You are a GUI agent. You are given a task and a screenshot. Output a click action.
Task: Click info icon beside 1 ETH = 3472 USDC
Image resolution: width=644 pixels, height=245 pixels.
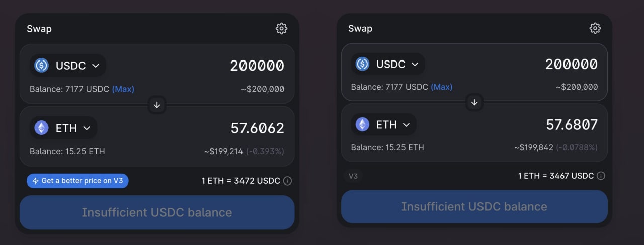(x=288, y=181)
